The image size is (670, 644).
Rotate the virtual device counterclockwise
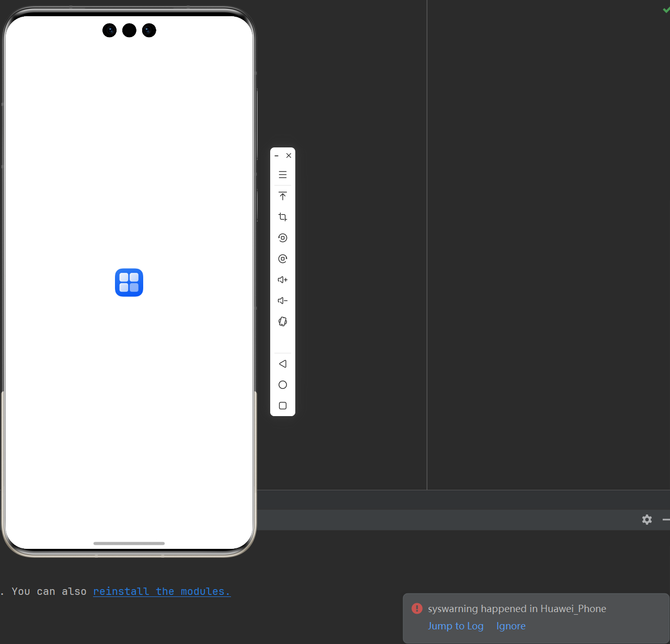point(282,237)
